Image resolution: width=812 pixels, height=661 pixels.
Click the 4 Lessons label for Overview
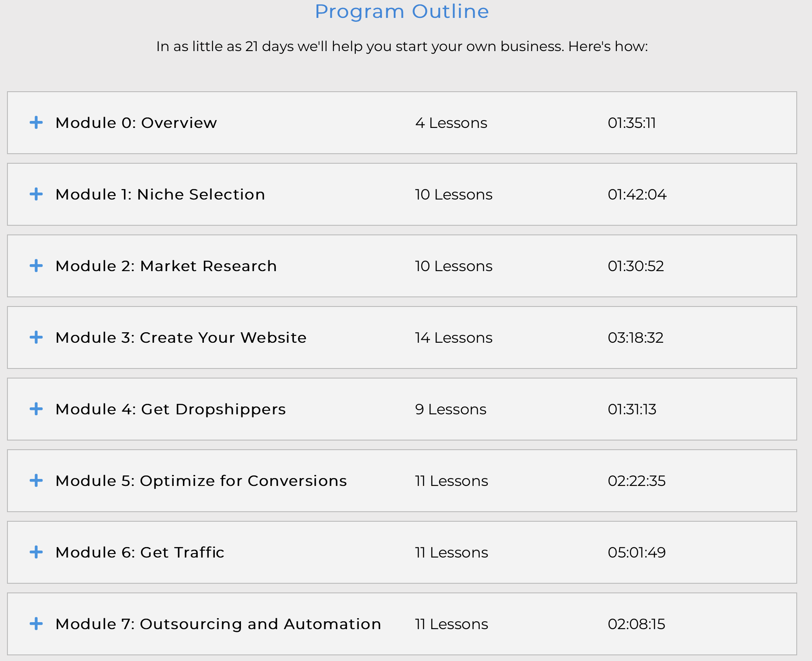pyautogui.click(x=451, y=123)
